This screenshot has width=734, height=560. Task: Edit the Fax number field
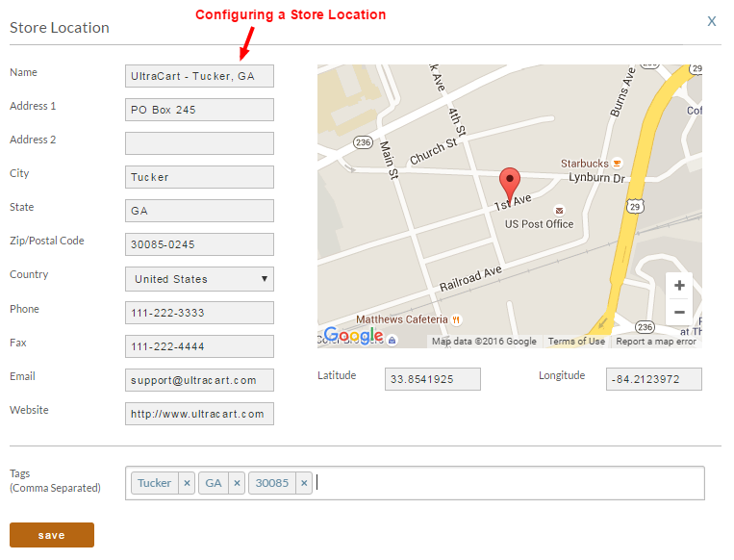point(199,346)
